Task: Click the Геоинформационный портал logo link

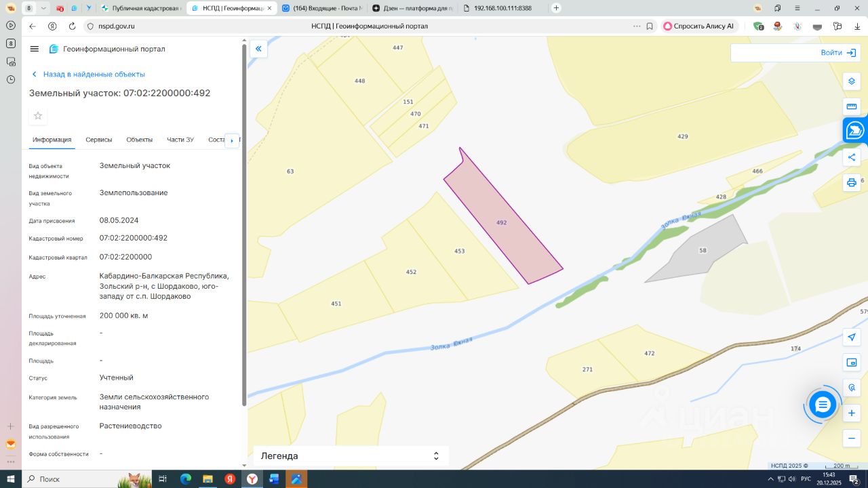Action: 107,49
